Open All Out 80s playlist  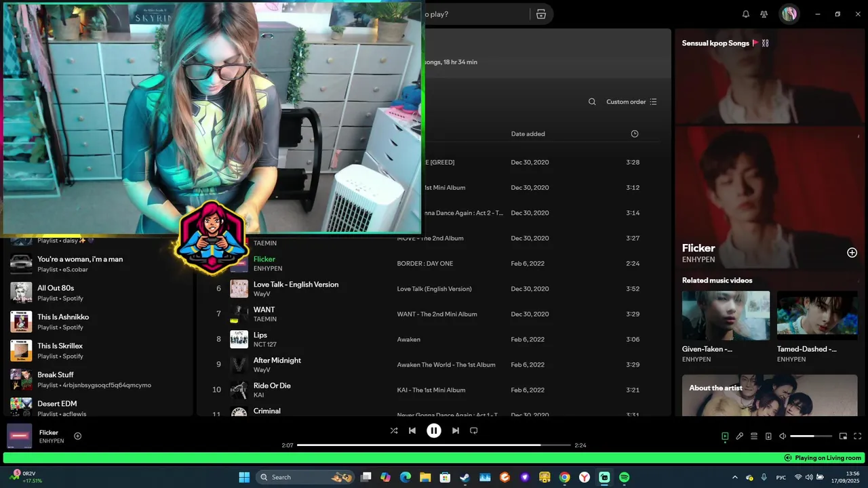[99, 293]
